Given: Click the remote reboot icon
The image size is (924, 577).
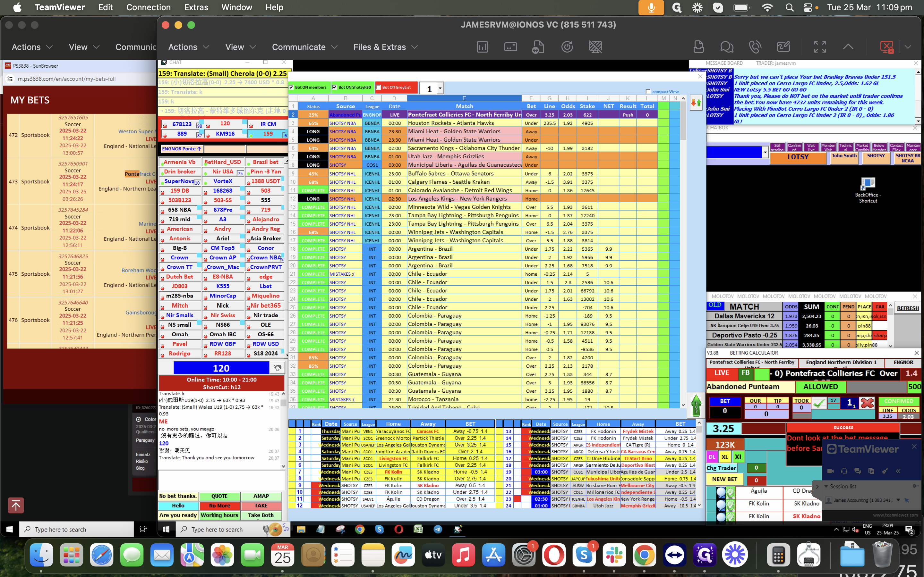Looking at the screenshot, I should pyautogui.click(x=567, y=47).
